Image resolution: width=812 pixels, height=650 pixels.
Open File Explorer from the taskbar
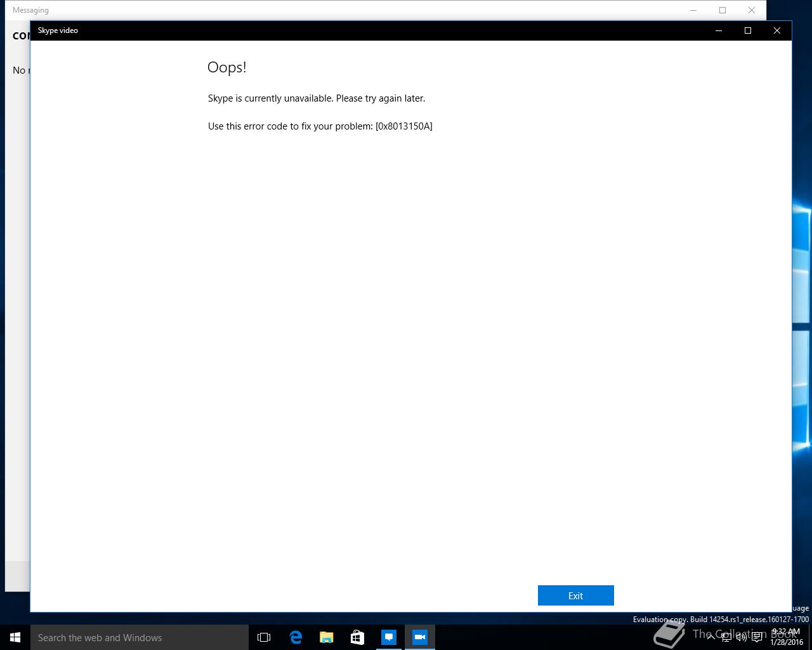click(326, 637)
